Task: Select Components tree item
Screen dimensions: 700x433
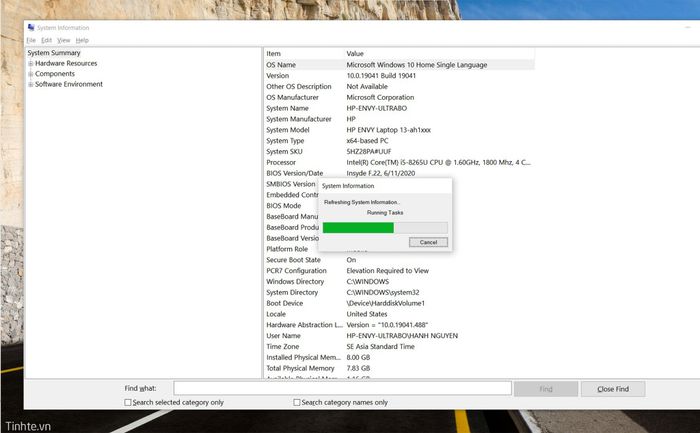Action: tap(55, 74)
